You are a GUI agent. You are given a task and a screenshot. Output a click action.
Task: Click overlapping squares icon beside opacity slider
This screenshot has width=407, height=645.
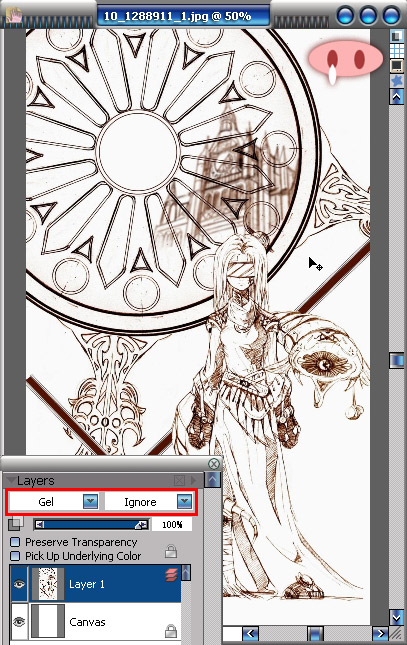click(x=16, y=524)
